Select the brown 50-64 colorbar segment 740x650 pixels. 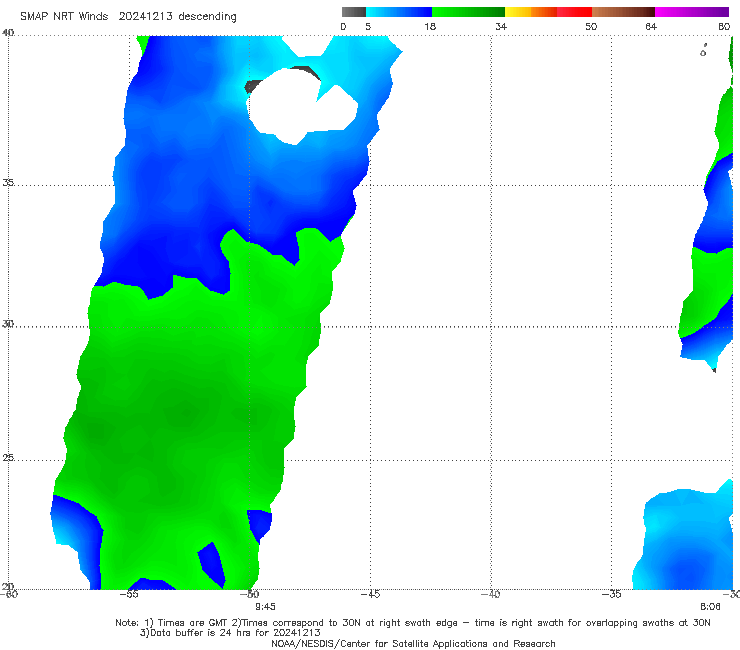click(623, 12)
